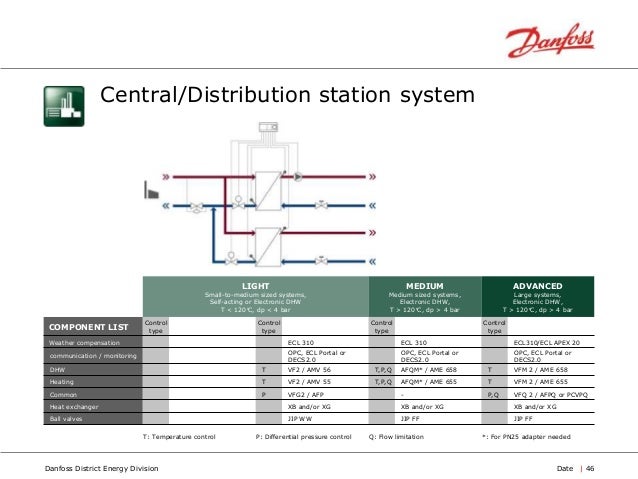638x479 pixels.
Task: Click the gray factory symbol left of the diagram
Action: pos(151,190)
